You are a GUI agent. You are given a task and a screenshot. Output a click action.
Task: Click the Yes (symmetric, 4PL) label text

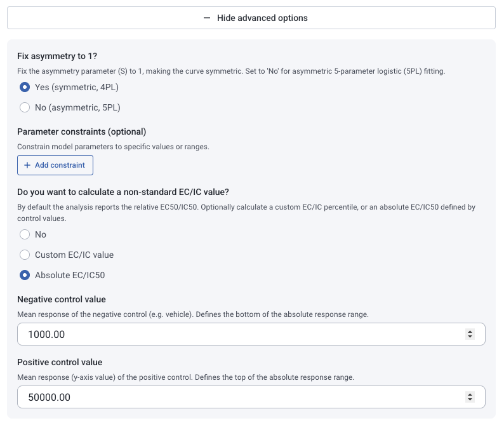(77, 87)
